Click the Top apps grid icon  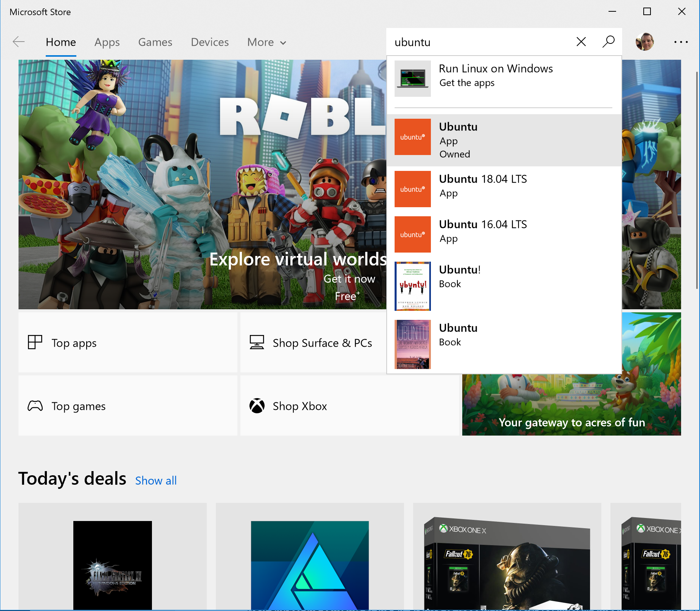[35, 342]
